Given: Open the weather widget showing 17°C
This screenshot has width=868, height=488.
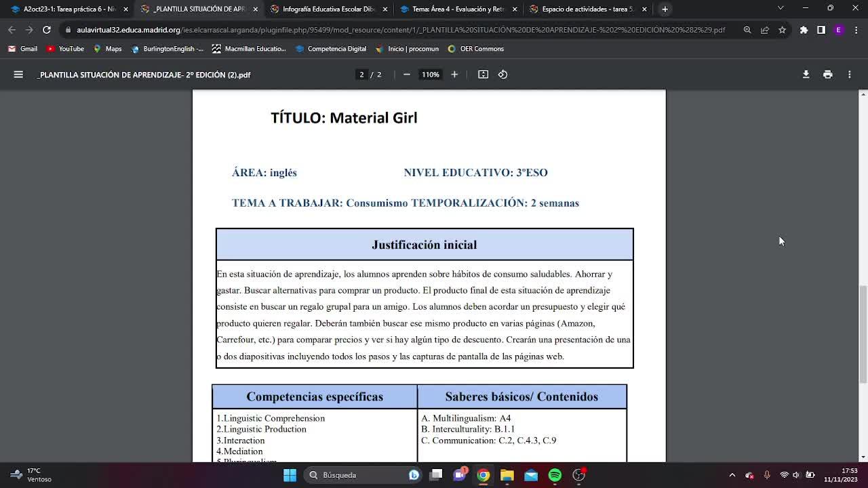Looking at the screenshot, I should 32,475.
